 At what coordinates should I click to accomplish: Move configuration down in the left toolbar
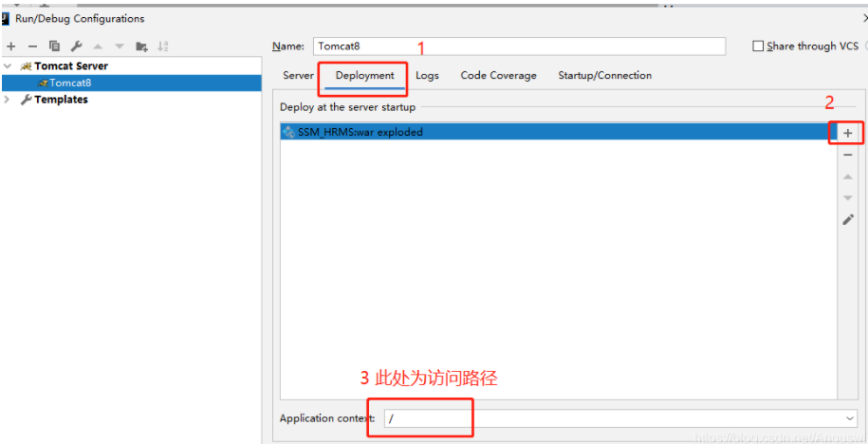(120, 46)
